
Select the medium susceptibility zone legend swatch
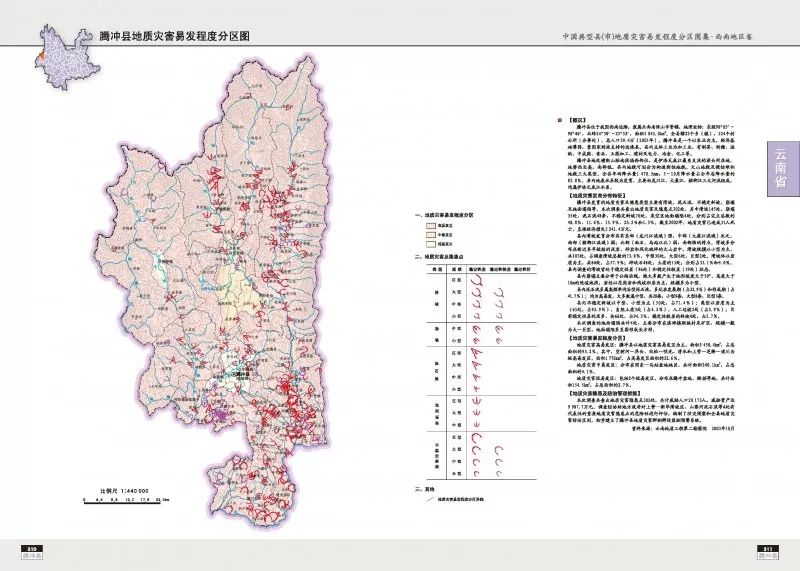431,235
